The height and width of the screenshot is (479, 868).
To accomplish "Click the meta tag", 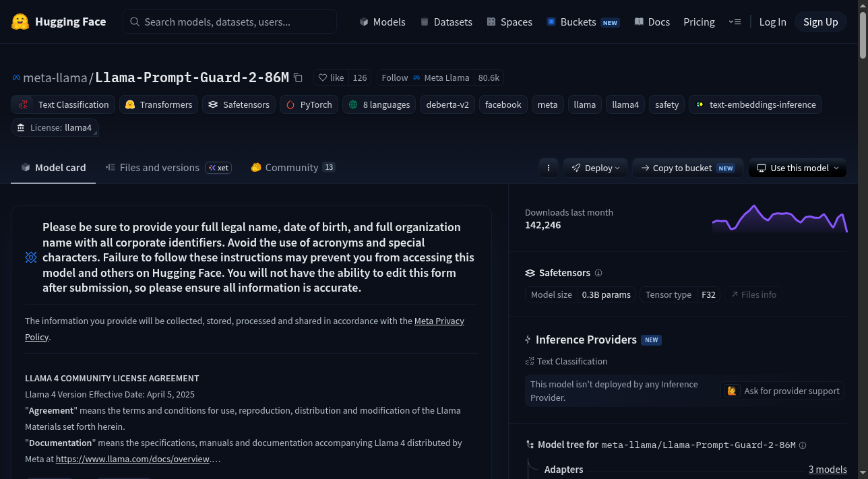I will (x=547, y=104).
